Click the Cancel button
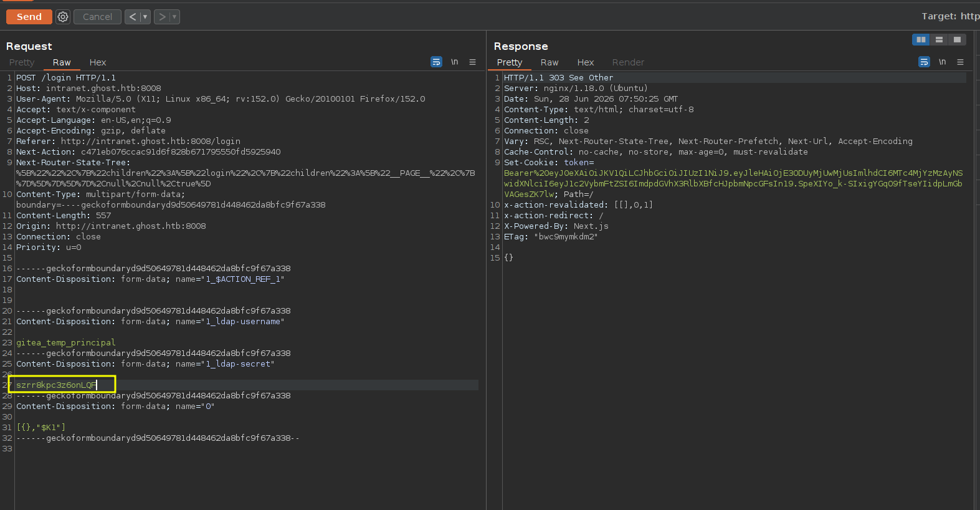 [98, 17]
